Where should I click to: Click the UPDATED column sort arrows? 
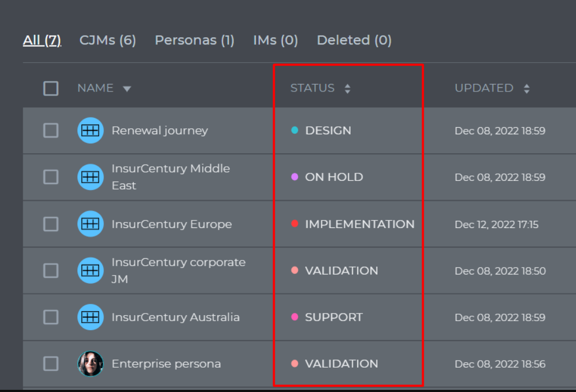526,88
